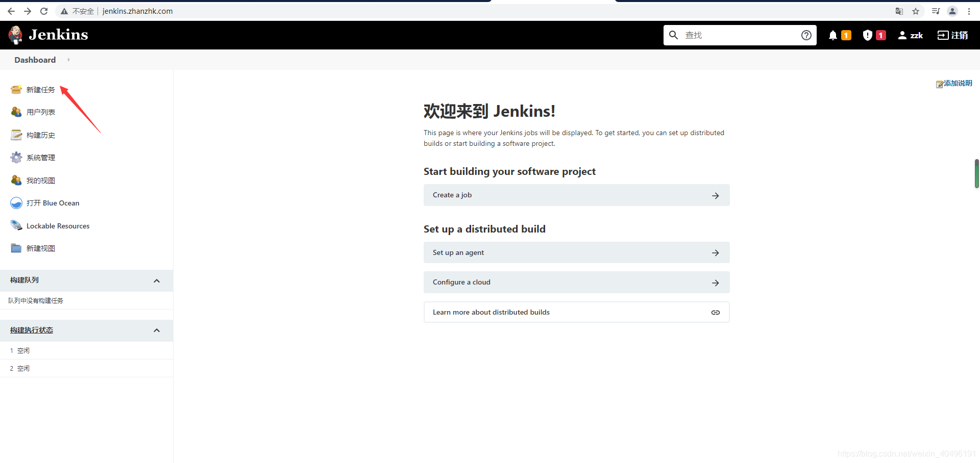Click the search magnifier icon
980x463 pixels.
[x=674, y=35]
